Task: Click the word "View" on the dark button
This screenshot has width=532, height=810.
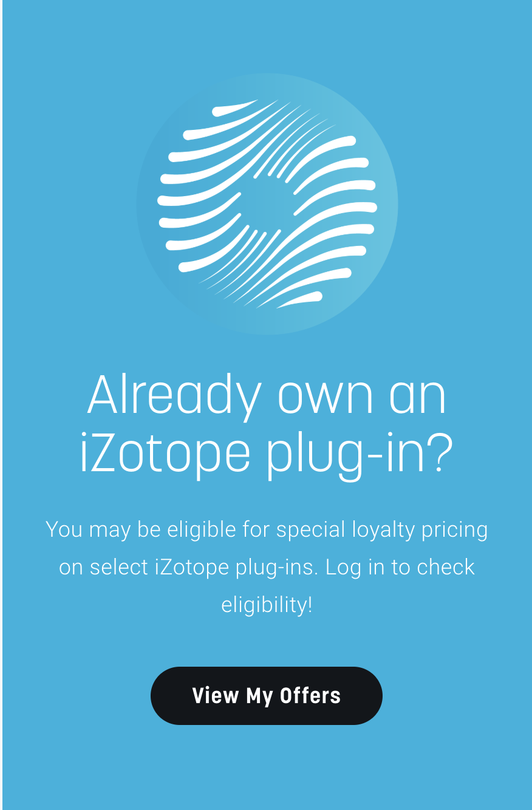Action: (216, 696)
